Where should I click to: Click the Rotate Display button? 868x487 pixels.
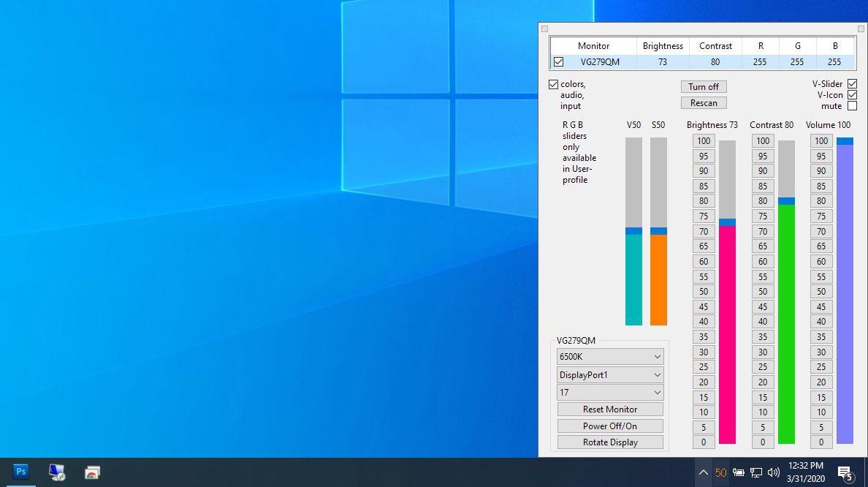[610, 442]
